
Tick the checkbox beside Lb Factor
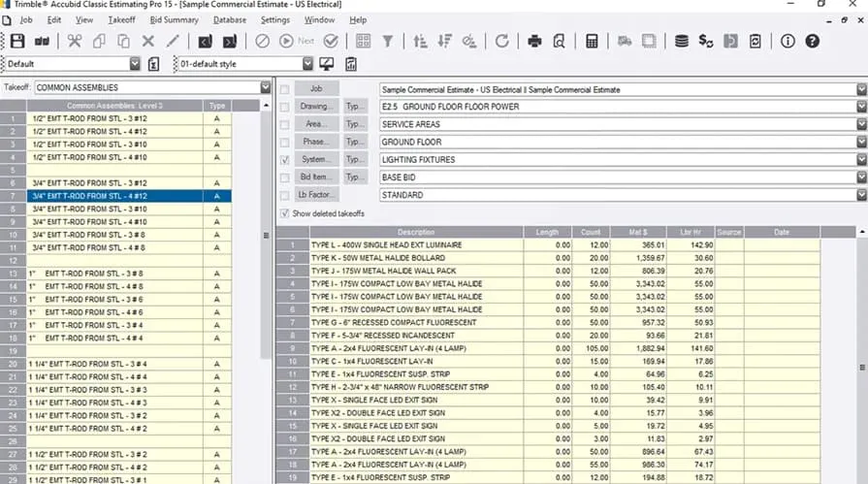(x=284, y=196)
